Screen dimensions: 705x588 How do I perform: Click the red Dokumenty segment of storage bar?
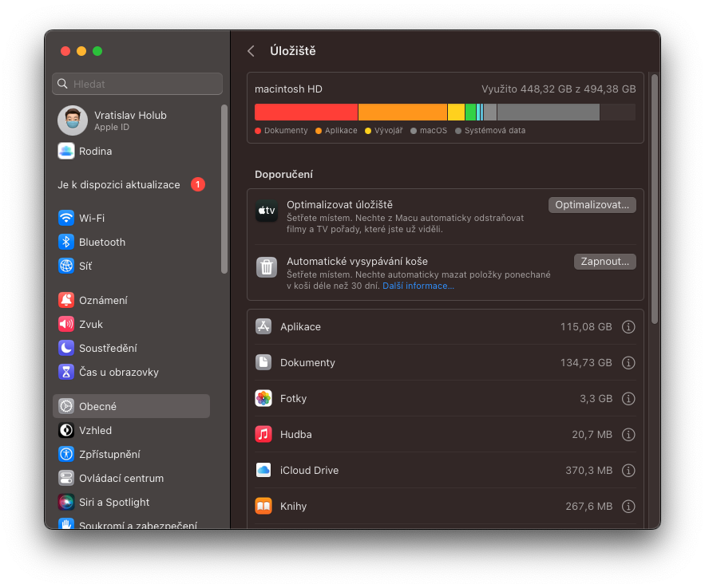click(x=306, y=112)
